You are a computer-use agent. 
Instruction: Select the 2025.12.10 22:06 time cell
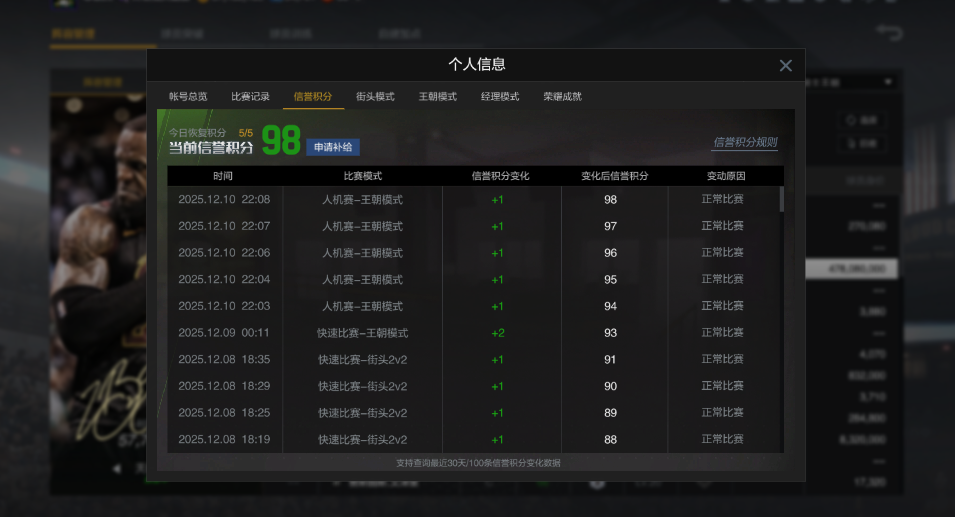click(224, 253)
